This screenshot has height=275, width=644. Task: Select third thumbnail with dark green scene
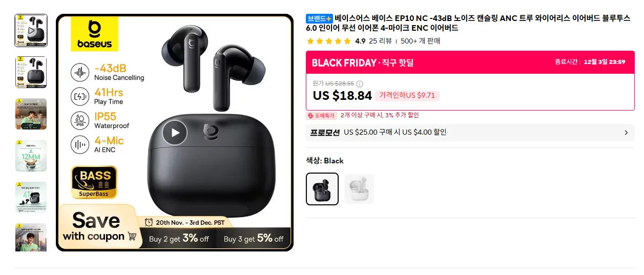(31, 114)
